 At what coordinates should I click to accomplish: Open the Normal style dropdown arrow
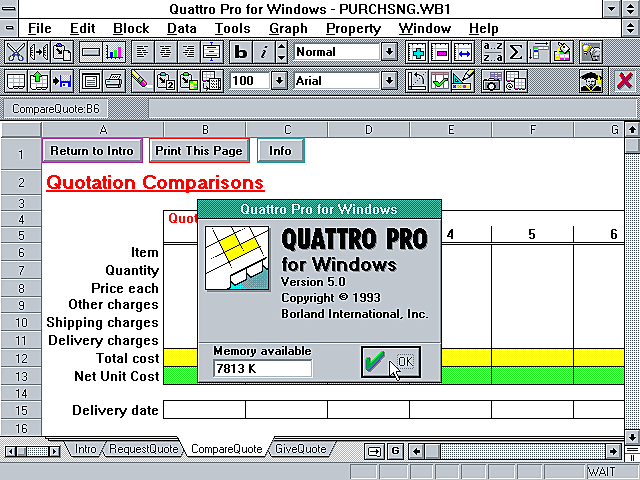[389, 52]
